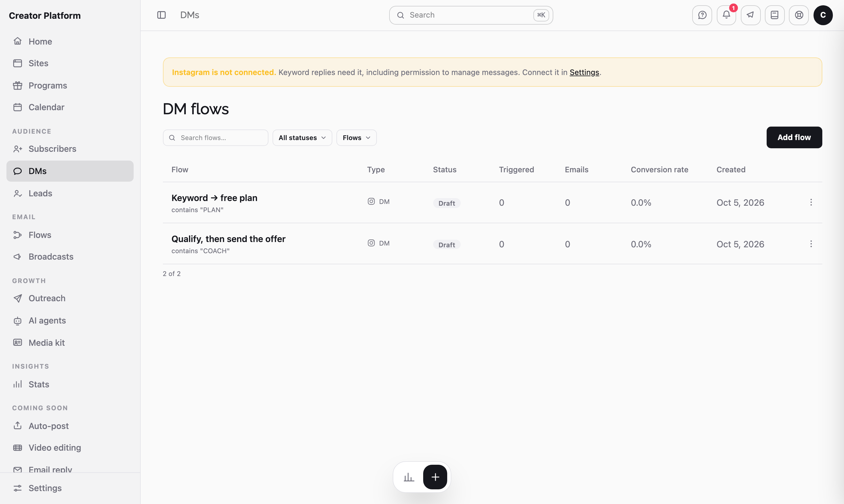The height and width of the screenshot is (504, 844).
Task: Select DMs in sidebar
Action: pos(70,171)
